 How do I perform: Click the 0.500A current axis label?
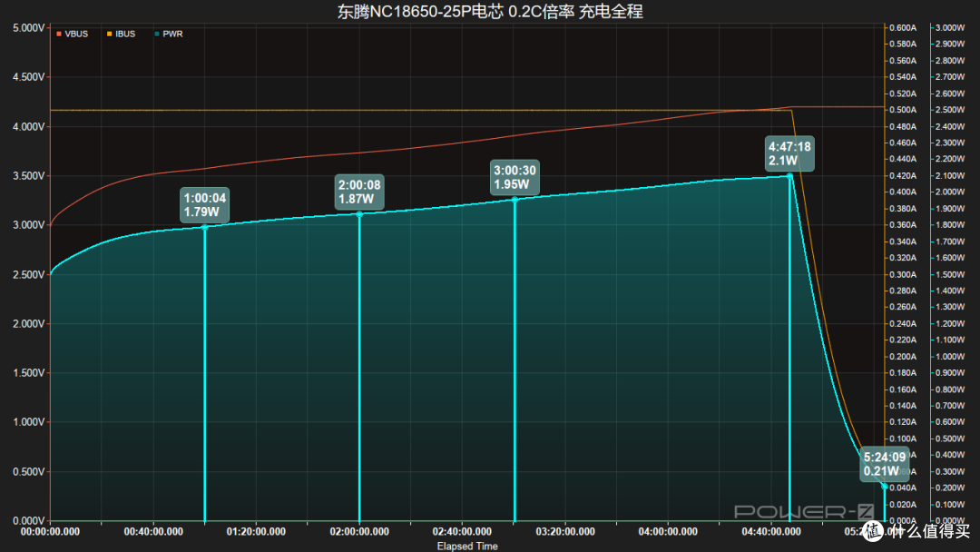(x=903, y=109)
